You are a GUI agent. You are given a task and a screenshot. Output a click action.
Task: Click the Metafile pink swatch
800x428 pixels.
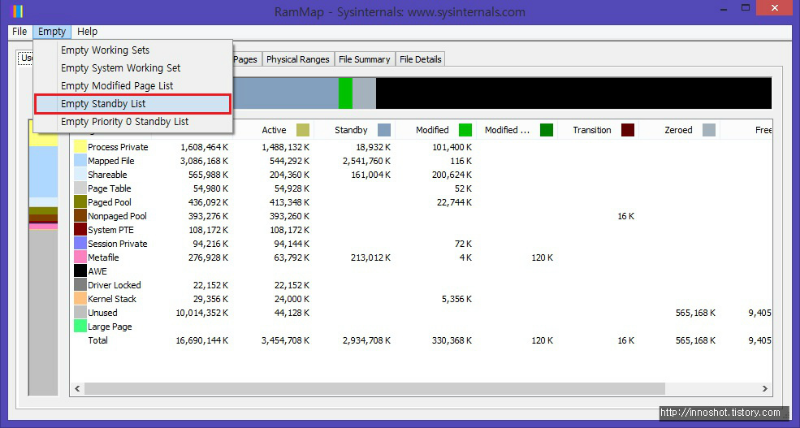coord(80,257)
